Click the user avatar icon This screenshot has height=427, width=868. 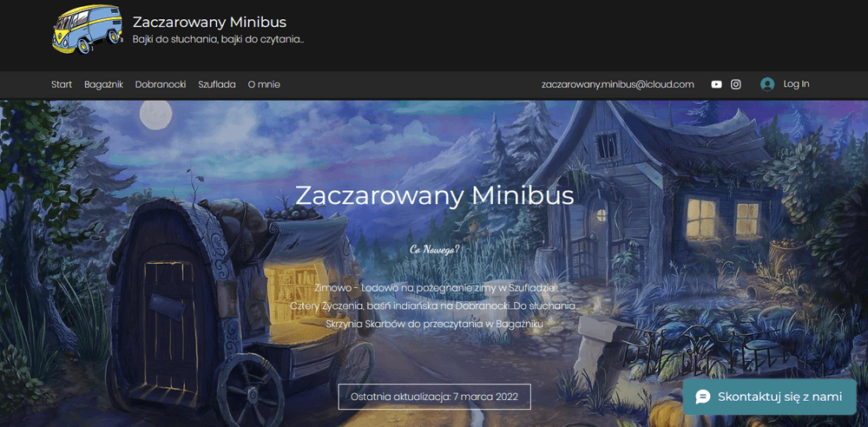[x=767, y=84]
